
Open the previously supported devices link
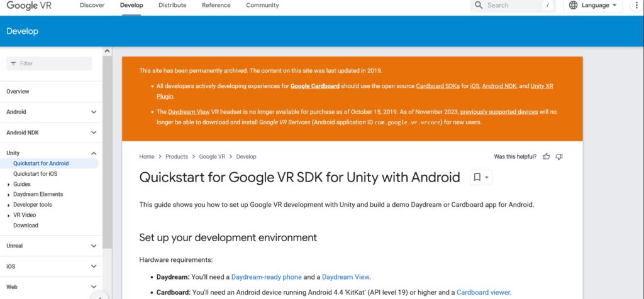499,112
